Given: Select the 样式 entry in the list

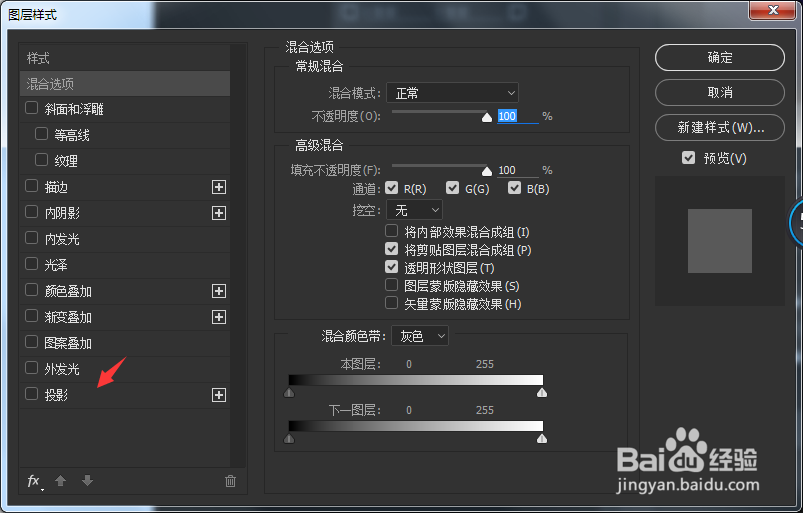Looking at the screenshot, I should tap(125, 58).
